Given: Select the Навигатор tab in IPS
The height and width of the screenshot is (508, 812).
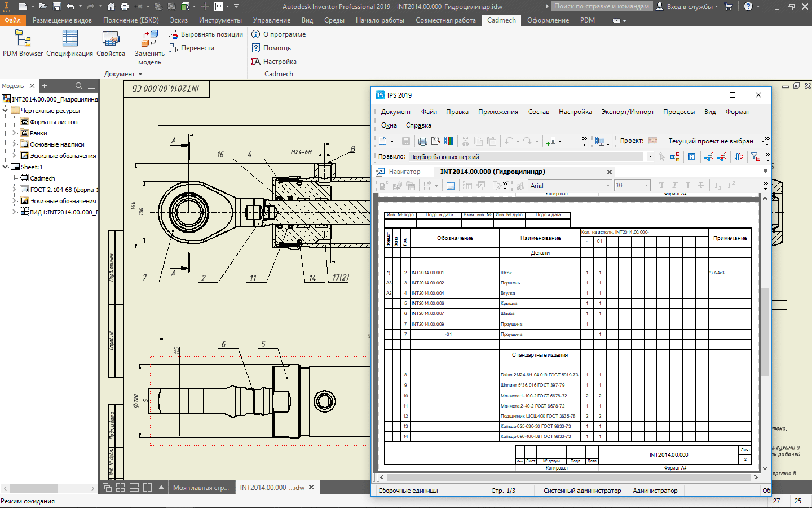Looking at the screenshot, I should [x=404, y=172].
